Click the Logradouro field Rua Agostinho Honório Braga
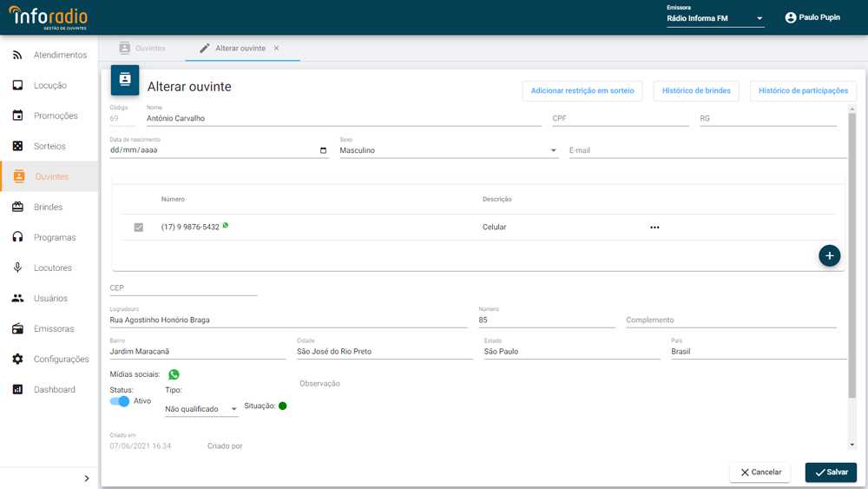The image size is (868, 489). pyautogui.click(x=288, y=320)
